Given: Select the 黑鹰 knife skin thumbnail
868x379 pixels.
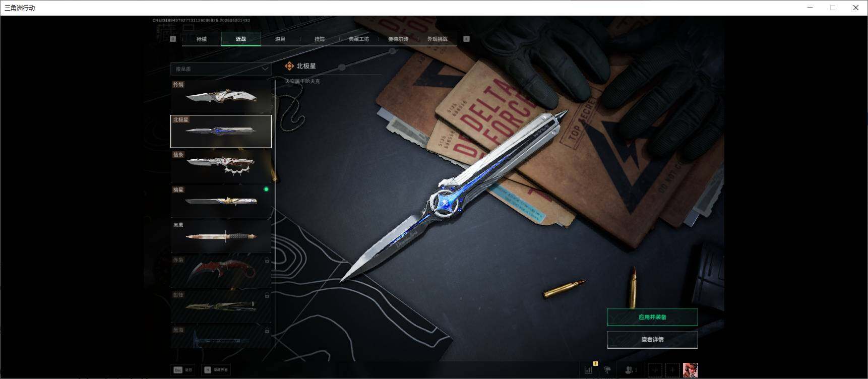Looking at the screenshot, I should pos(221,236).
